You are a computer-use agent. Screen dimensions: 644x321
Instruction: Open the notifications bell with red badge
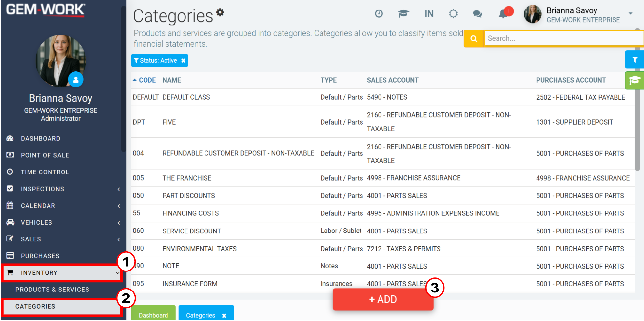click(x=504, y=13)
